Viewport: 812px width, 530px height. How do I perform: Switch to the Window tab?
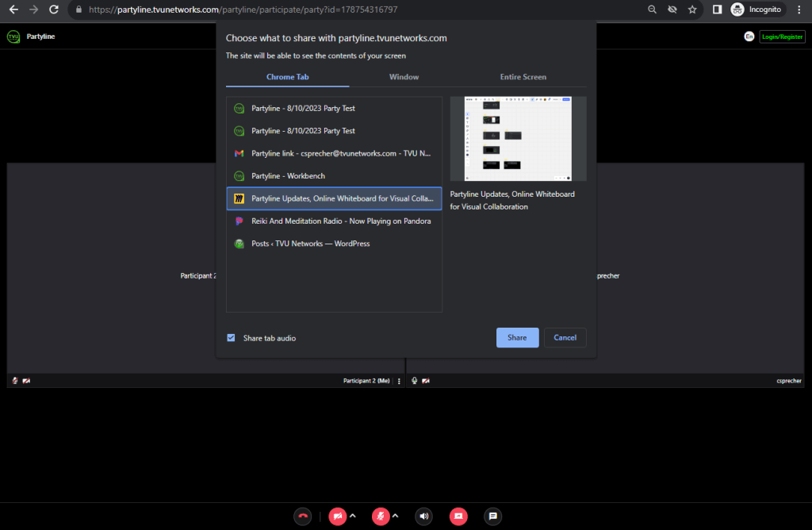tap(404, 77)
